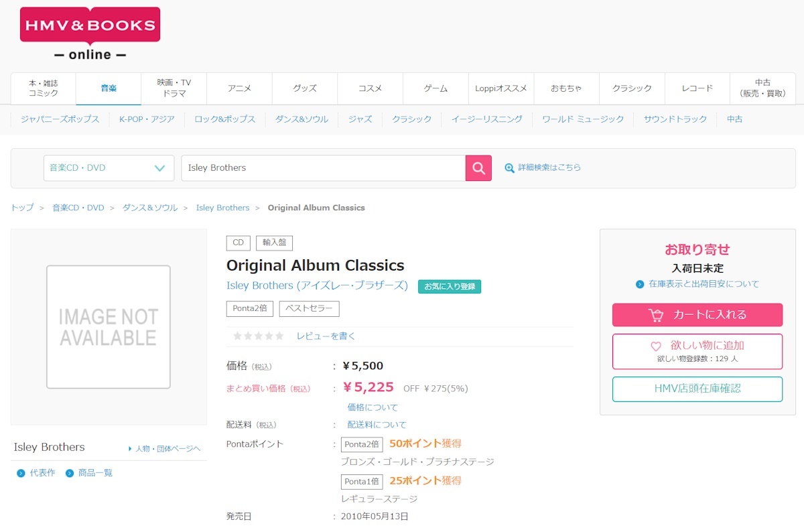Open レビューを書く link
The height and width of the screenshot is (532, 804).
326,336
